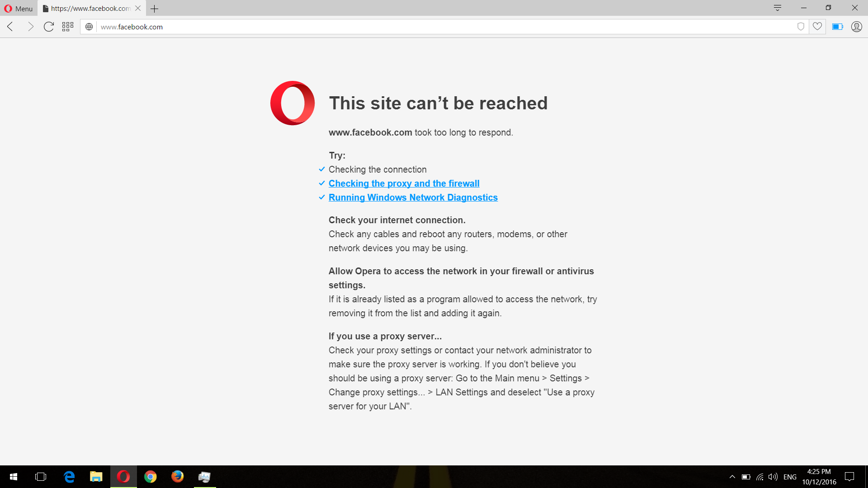868x488 pixels.
Task: Open the Action Center notifications icon
Action: [849, 477]
